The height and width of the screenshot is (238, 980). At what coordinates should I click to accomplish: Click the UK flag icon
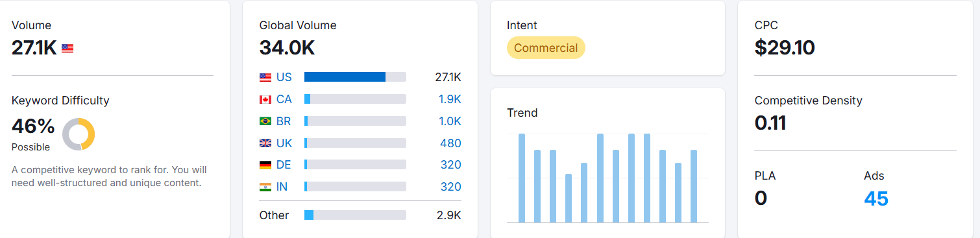click(x=265, y=143)
